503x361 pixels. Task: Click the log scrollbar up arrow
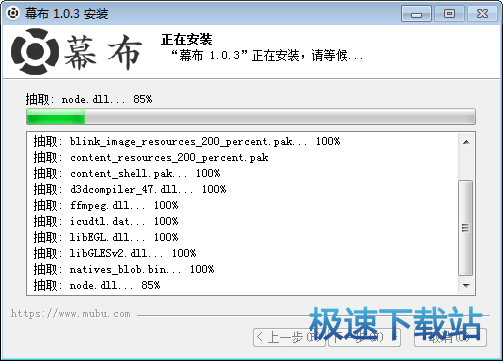pos(466,142)
